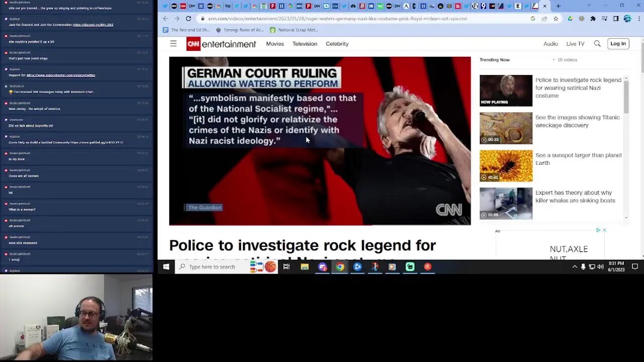Click the taskbar clock showing 8:31 PM
Image resolution: width=644 pixels, height=362 pixels.
(x=616, y=267)
